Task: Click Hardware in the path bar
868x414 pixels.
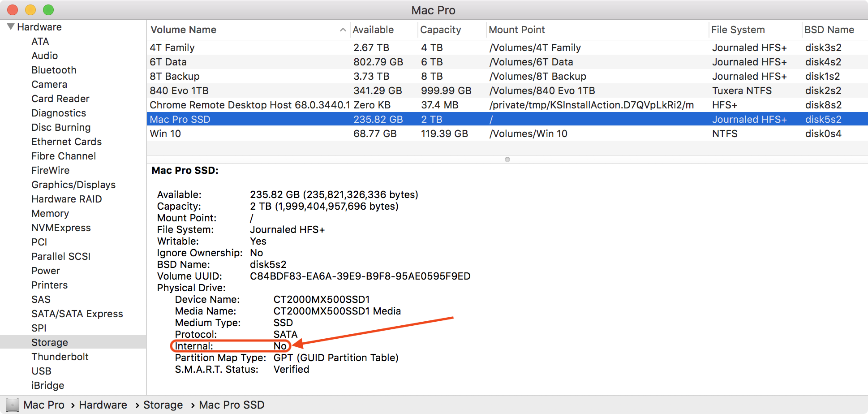Action: pos(103,405)
